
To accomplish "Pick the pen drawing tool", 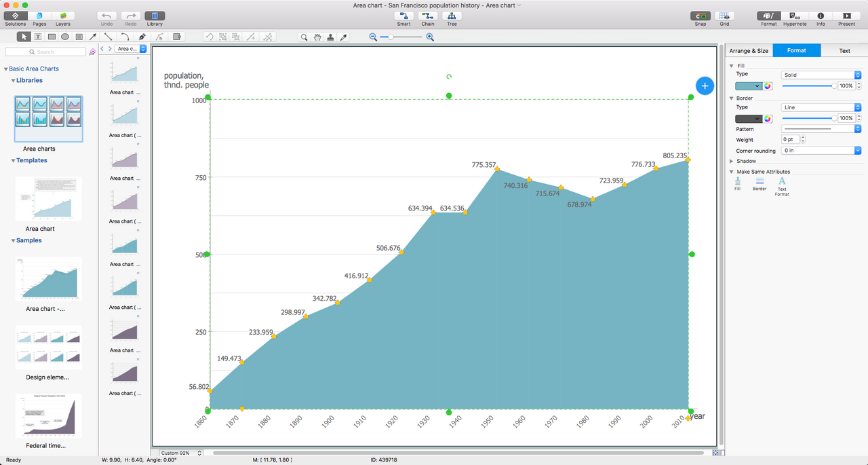I will pos(142,37).
